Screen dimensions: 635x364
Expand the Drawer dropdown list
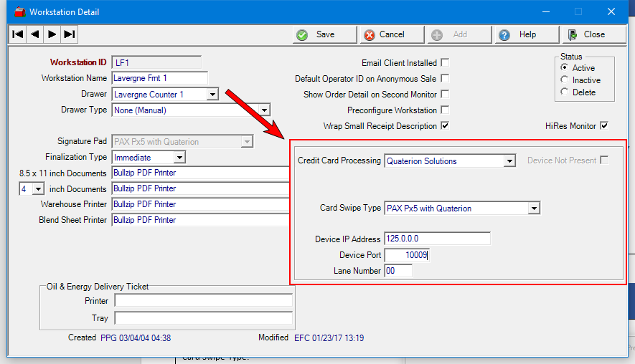212,95
